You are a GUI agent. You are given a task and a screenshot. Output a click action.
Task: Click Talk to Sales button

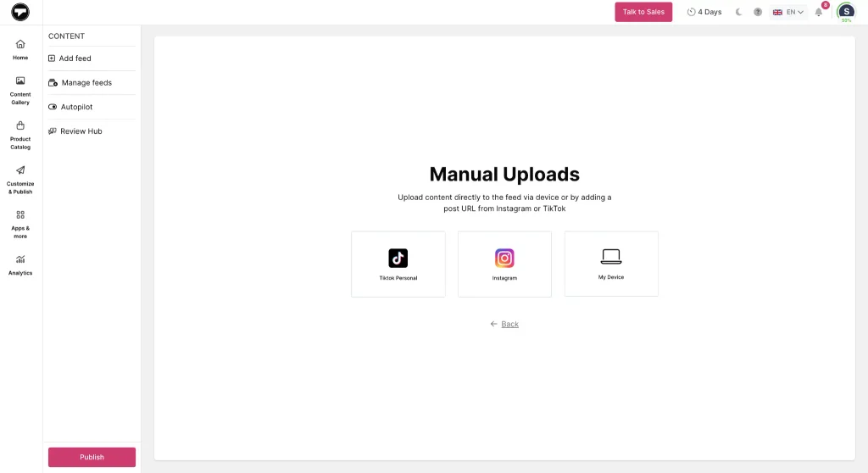coord(643,12)
